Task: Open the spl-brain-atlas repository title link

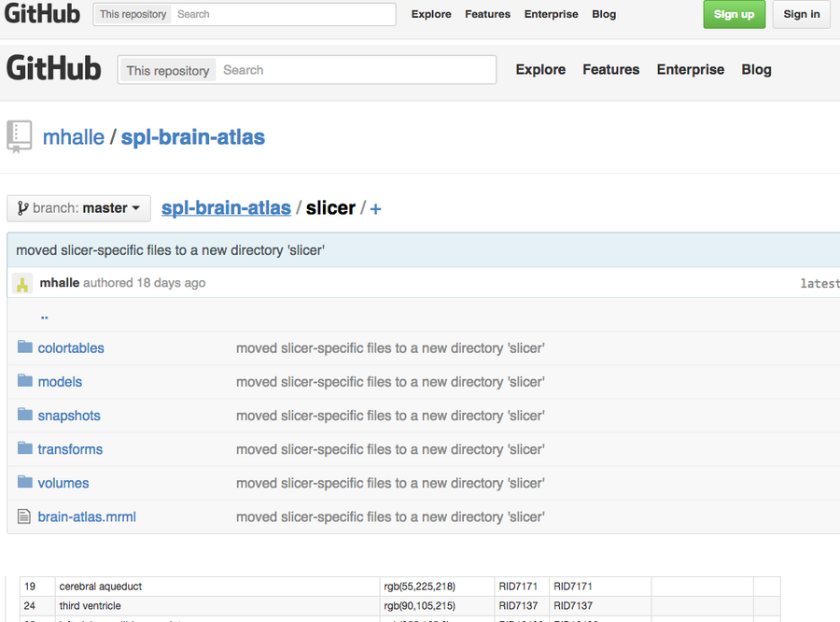Action: pyautogui.click(x=192, y=137)
